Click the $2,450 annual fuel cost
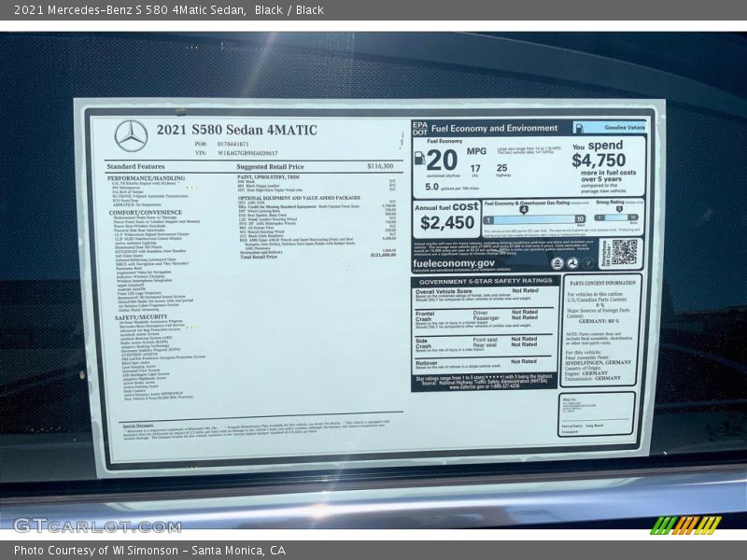Image resolution: width=747 pixels, height=560 pixels. 447,222
